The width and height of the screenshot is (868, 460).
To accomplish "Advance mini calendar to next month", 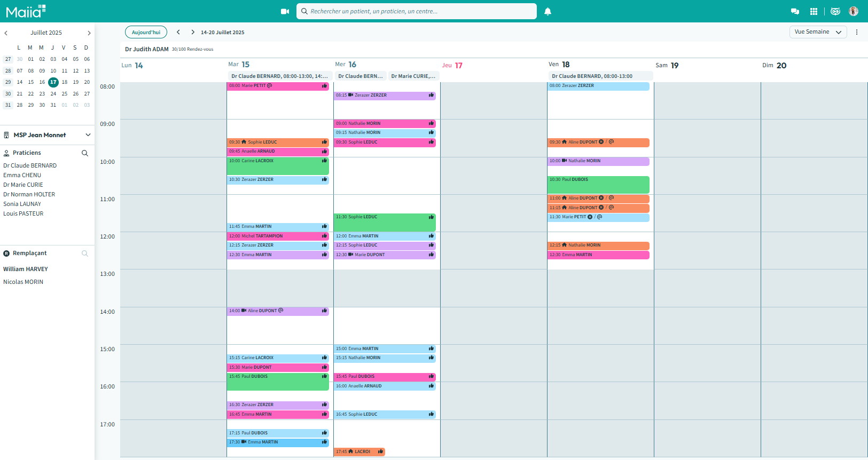I will coord(89,33).
